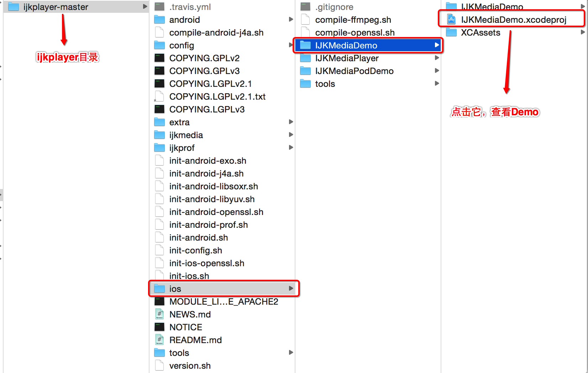Click the IJKMediaPodDemo folder icon
The height and width of the screenshot is (373, 588).
click(x=305, y=71)
